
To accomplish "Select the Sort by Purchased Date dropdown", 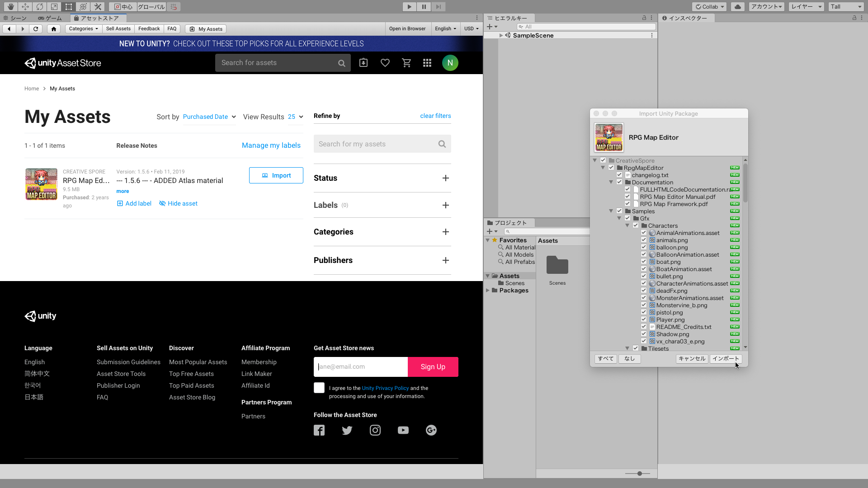I will [209, 116].
